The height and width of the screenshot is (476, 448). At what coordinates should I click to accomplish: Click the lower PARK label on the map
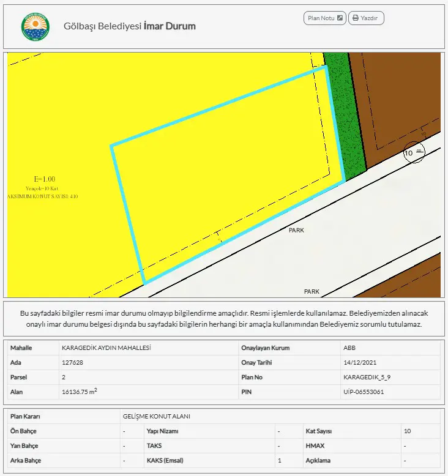click(312, 291)
